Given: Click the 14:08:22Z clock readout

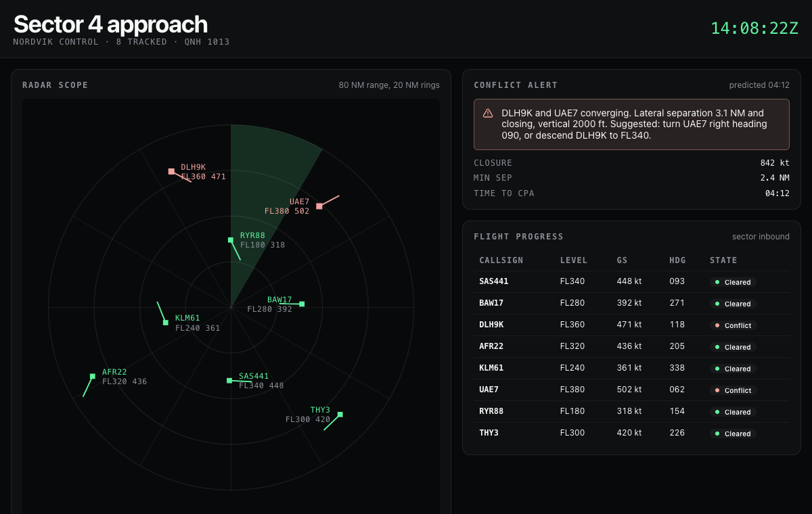Looking at the screenshot, I should (x=754, y=28).
